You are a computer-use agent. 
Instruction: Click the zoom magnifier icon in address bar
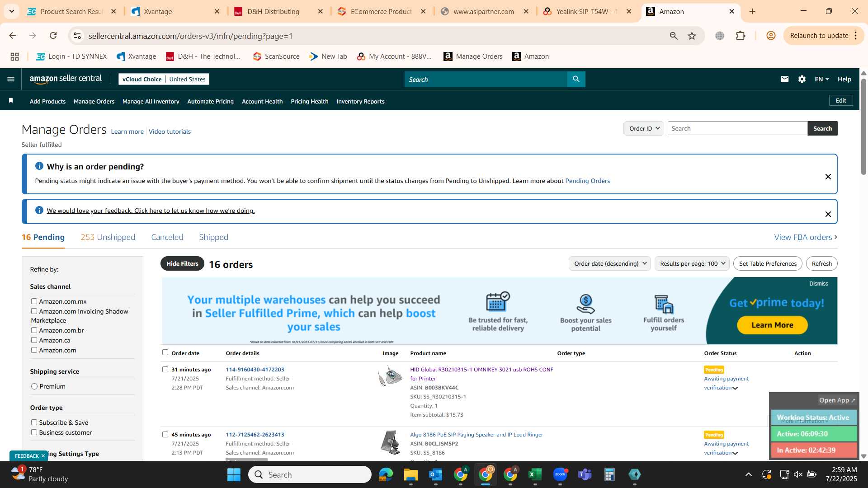pos(674,36)
